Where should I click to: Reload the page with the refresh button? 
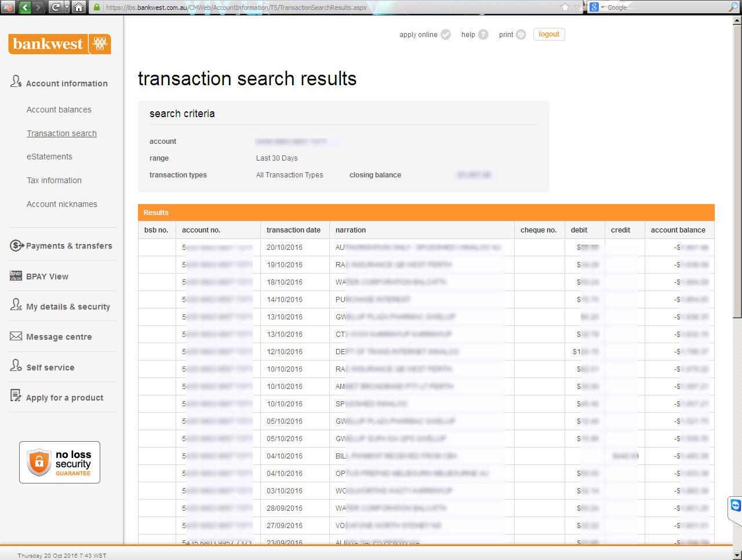(56, 7)
